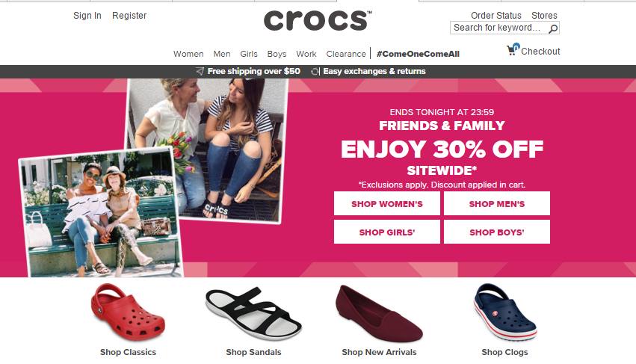Focus the Search for keyword field

499,28
